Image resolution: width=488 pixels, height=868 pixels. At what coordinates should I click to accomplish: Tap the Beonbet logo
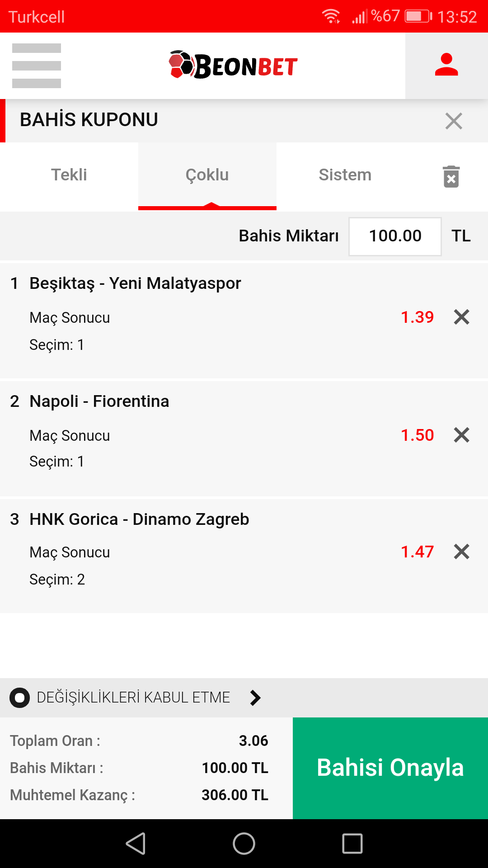pos(233,65)
